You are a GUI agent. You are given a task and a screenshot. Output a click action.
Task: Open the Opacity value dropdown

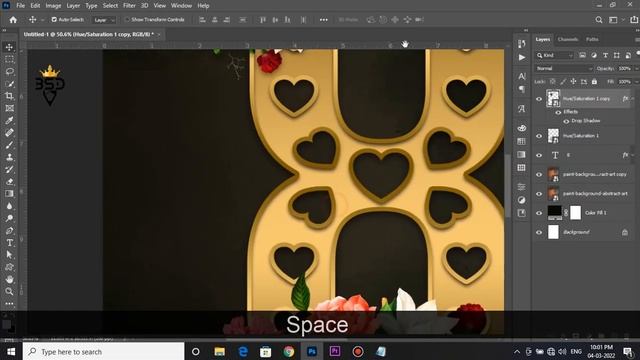(x=637, y=69)
